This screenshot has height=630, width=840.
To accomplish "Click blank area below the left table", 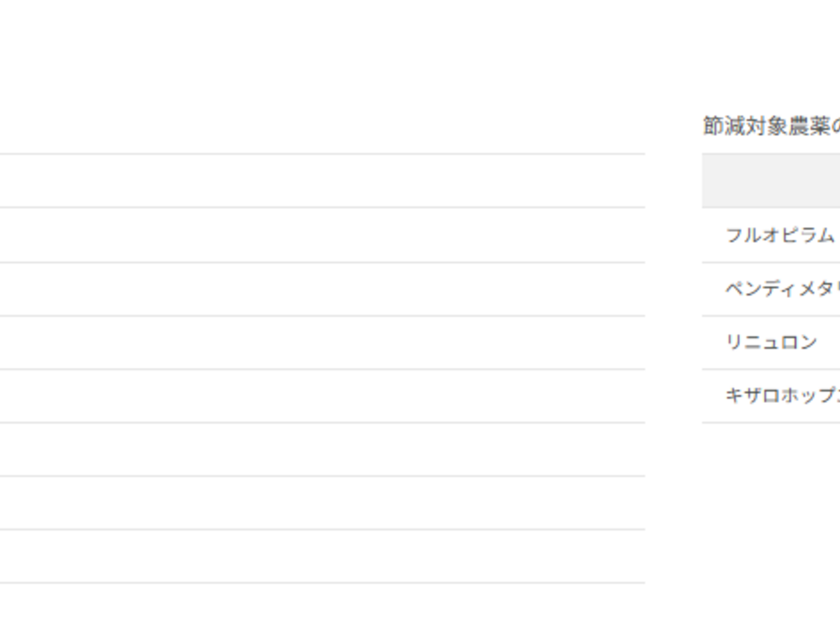I will [321, 607].
